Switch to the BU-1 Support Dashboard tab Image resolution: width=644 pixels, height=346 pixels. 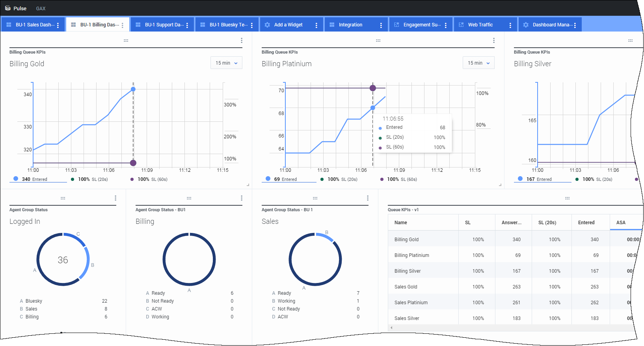click(162, 25)
